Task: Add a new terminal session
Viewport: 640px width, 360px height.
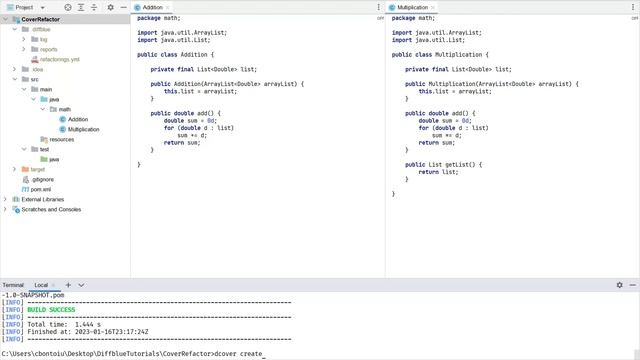Action: pos(68,285)
